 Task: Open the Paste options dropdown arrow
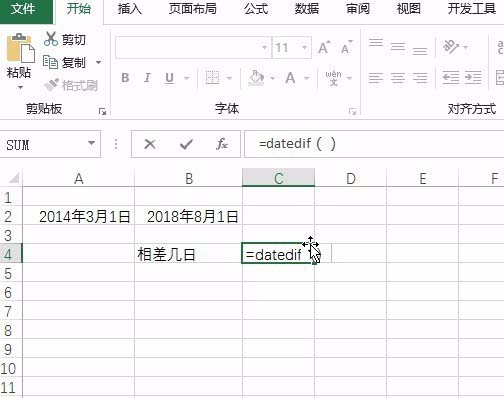(20, 88)
